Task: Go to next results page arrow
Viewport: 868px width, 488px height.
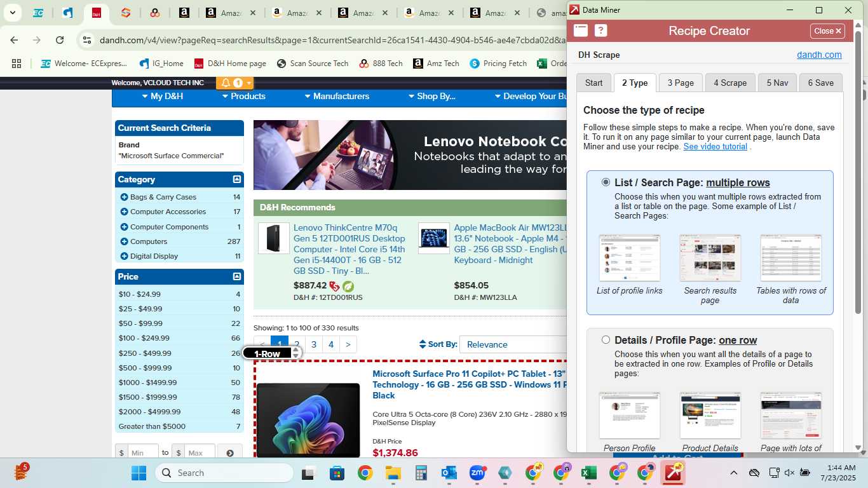Action: (x=348, y=344)
